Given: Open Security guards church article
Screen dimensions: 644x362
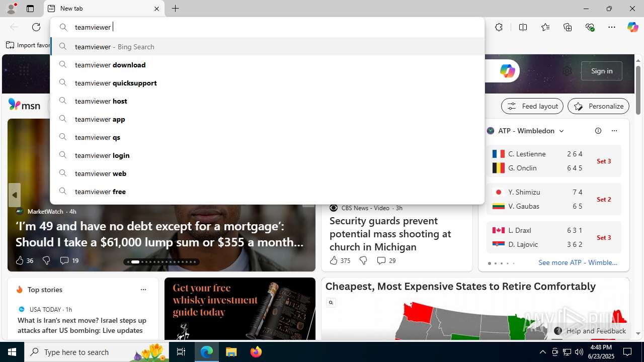Looking at the screenshot, I should pos(390,234).
